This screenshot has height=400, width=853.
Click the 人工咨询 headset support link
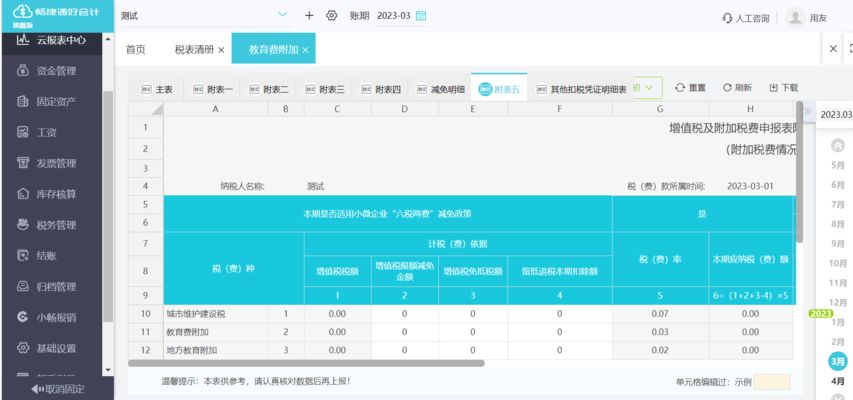(x=745, y=18)
